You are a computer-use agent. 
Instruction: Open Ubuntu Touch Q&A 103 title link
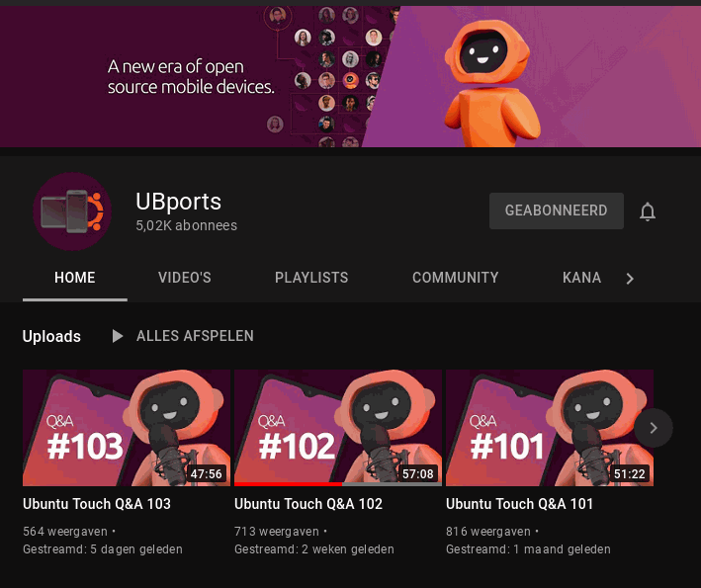(x=97, y=504)
